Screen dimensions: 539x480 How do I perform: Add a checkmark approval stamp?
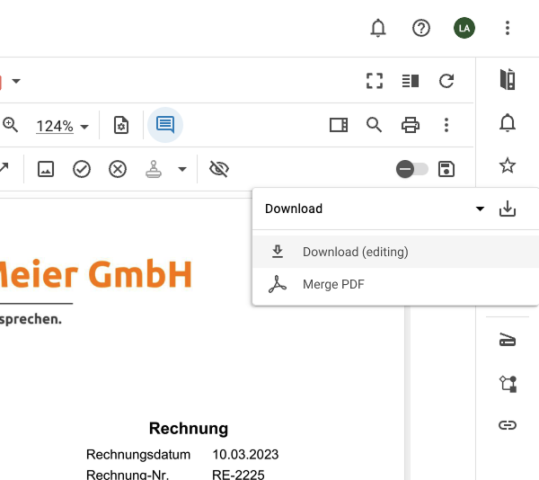coord(81,169)
